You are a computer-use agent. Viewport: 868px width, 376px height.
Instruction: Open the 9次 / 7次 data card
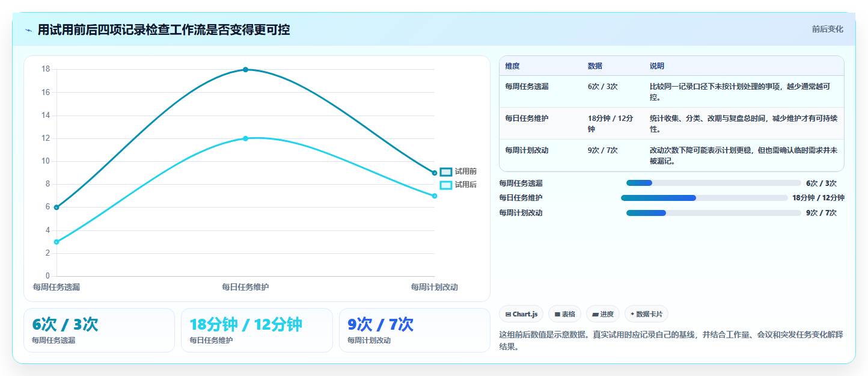[415, 330]
